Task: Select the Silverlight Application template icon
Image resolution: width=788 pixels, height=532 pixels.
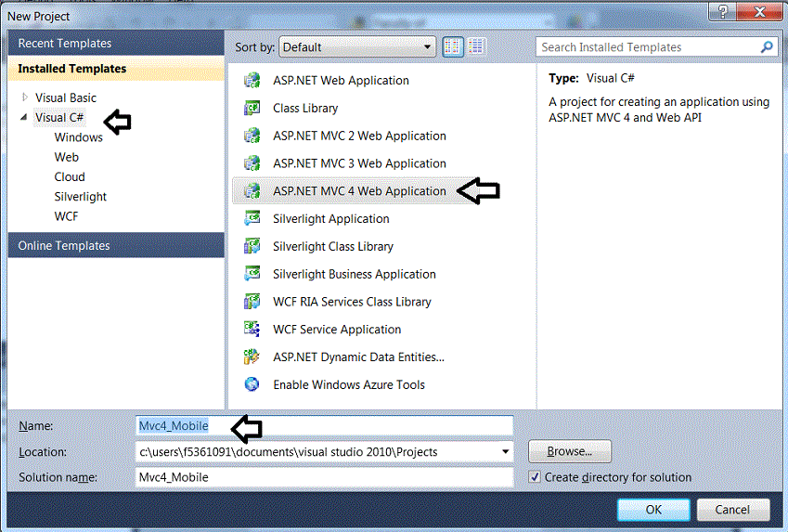Action: [252, 219]
